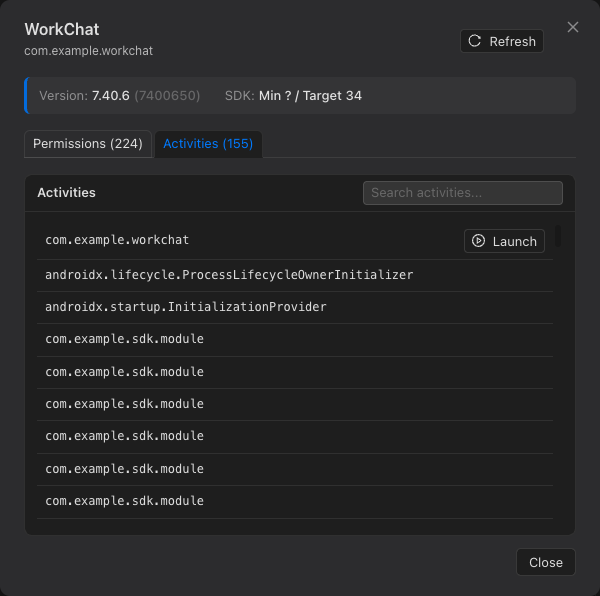Click the WorkChat app title

coord(62,29)
